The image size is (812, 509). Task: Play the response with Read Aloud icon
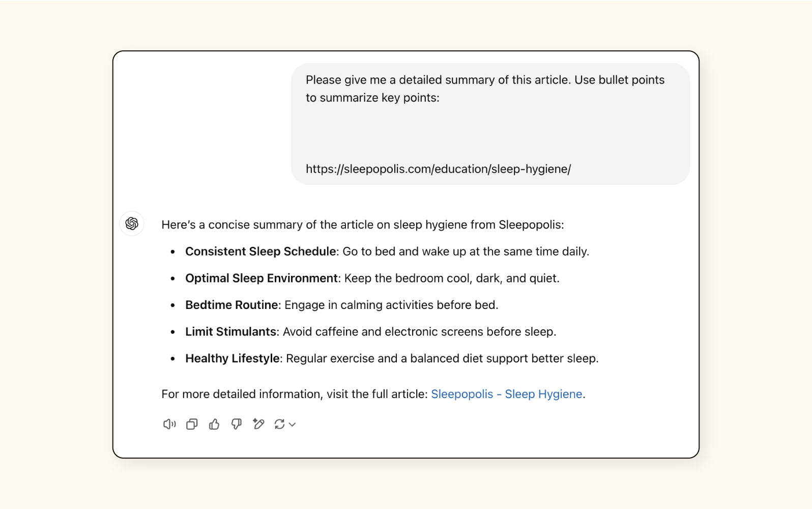coord(169,424)
